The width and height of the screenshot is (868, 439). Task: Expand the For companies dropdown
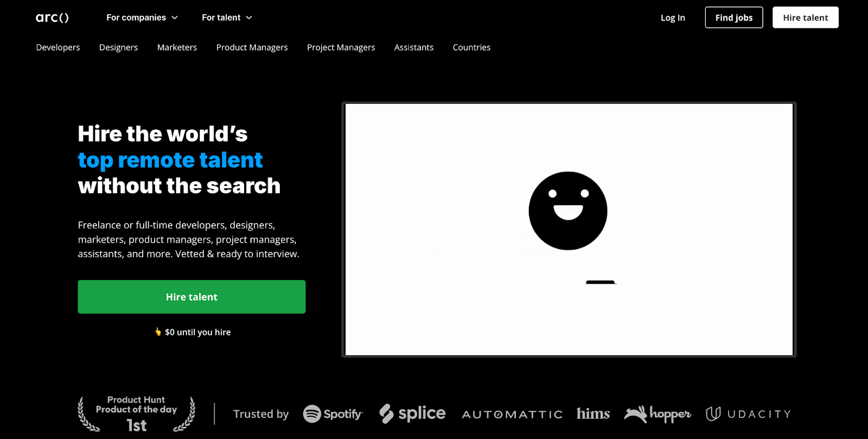coord(142,17)
